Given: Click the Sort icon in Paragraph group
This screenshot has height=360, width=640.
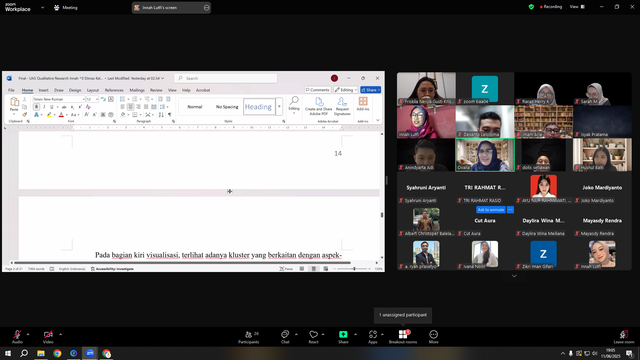Looking at the screenshot, I should 161,115.
